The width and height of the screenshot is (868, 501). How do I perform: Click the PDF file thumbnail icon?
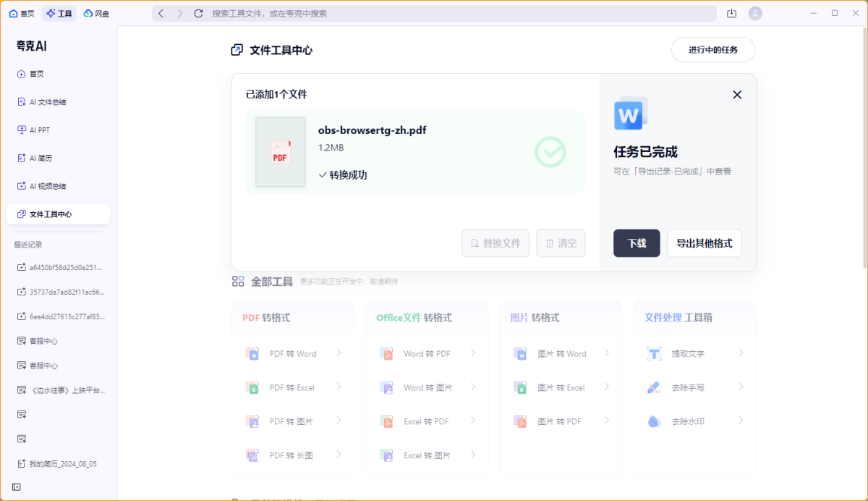pos(281,152)
